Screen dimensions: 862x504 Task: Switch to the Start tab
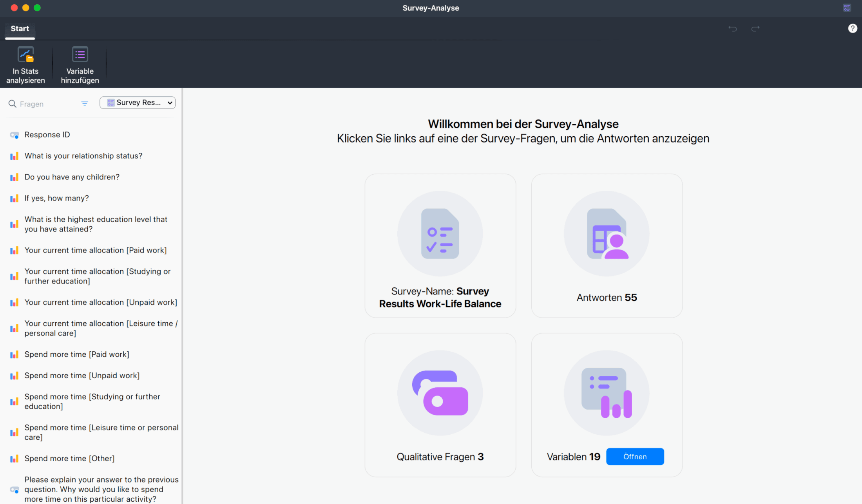coord(20,28)
